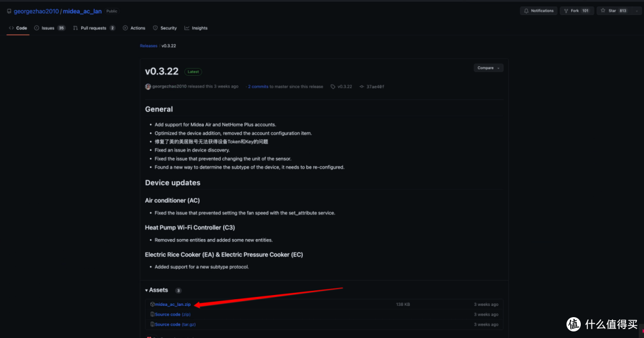
Task: Open the Security tab
Action: click(x=165, y=28)
